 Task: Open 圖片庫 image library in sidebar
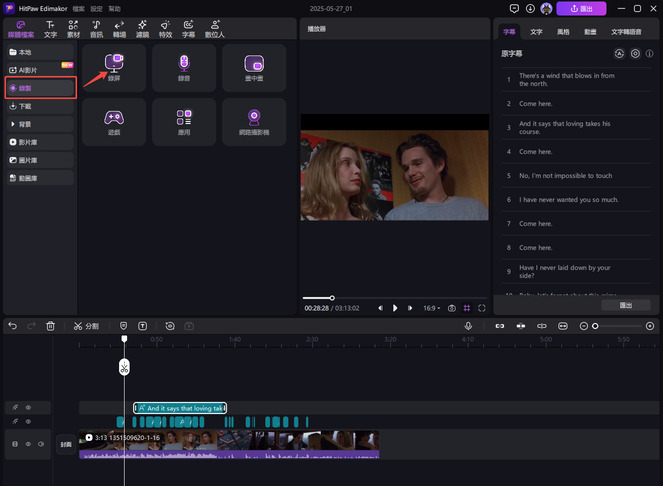40,160
